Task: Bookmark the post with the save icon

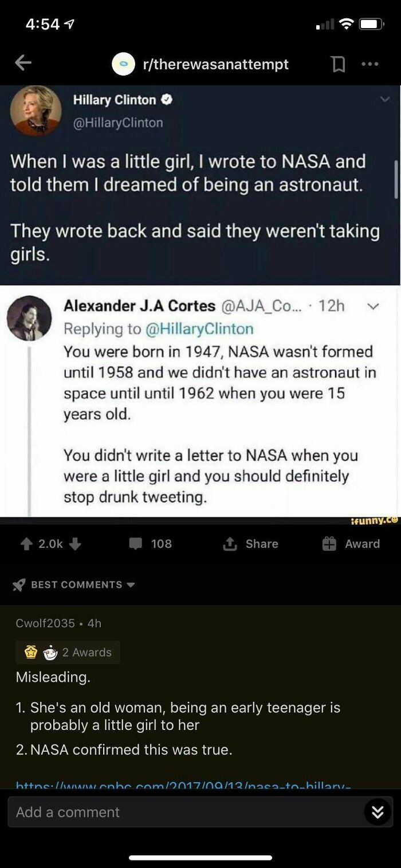Action: (338, 64)
